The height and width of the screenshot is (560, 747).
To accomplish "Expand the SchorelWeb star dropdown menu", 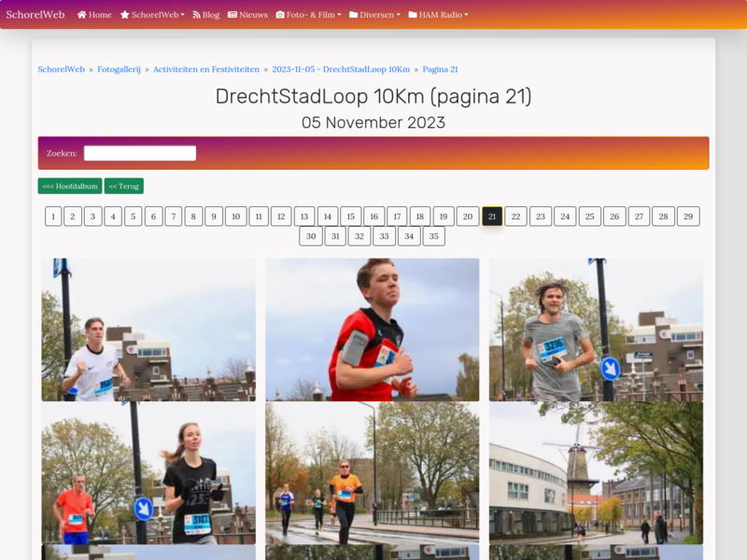I will [152, 15].
